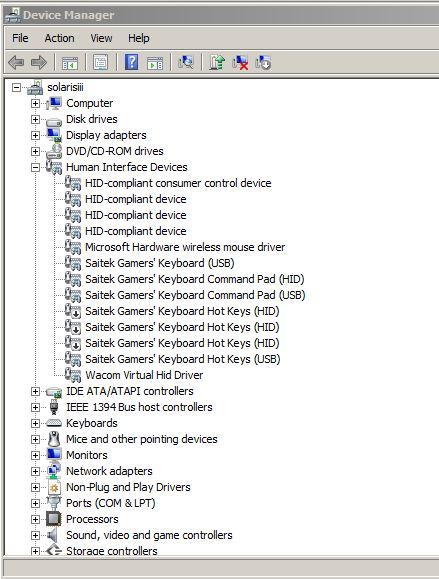Click the Computer category monitor icon

click(x=54, y=103)
